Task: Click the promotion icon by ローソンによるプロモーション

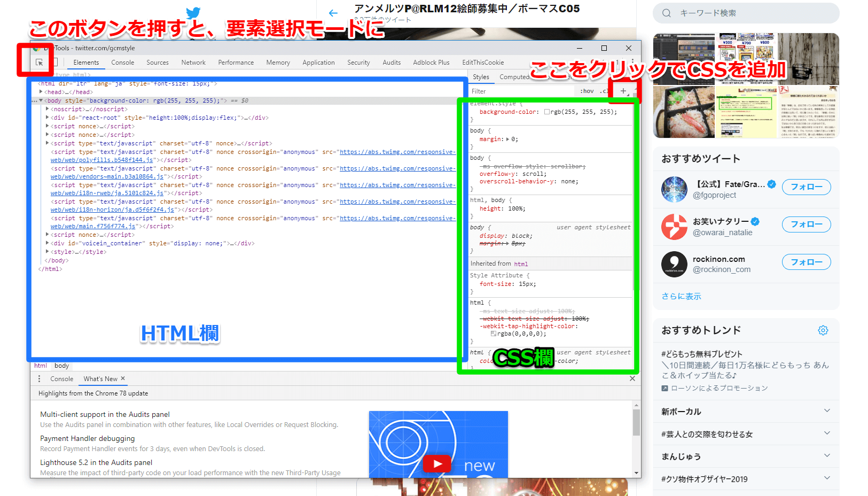Action: point(664,388)
